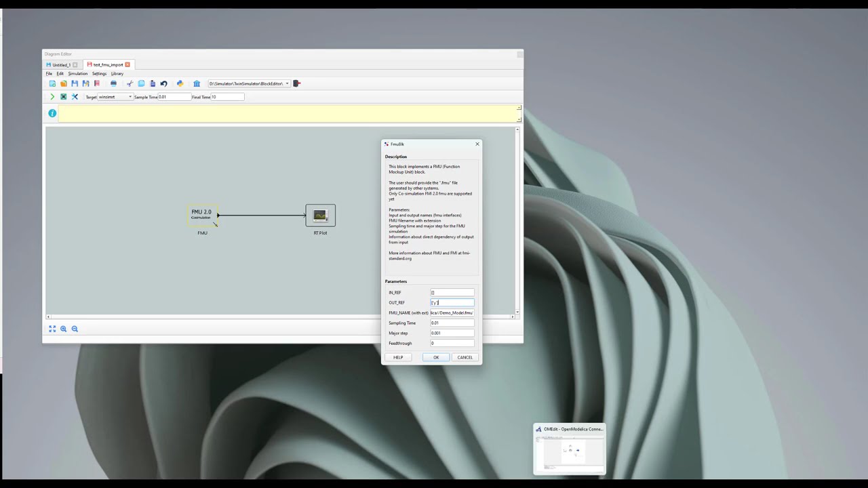Click the blue info icon in yellow bar

52,113
